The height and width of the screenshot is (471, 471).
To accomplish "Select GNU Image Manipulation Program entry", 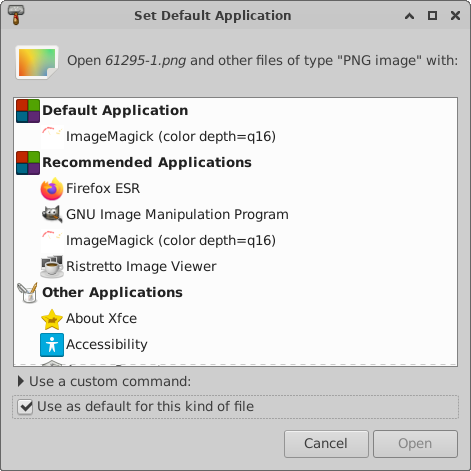I will click(x=177, y=214).
